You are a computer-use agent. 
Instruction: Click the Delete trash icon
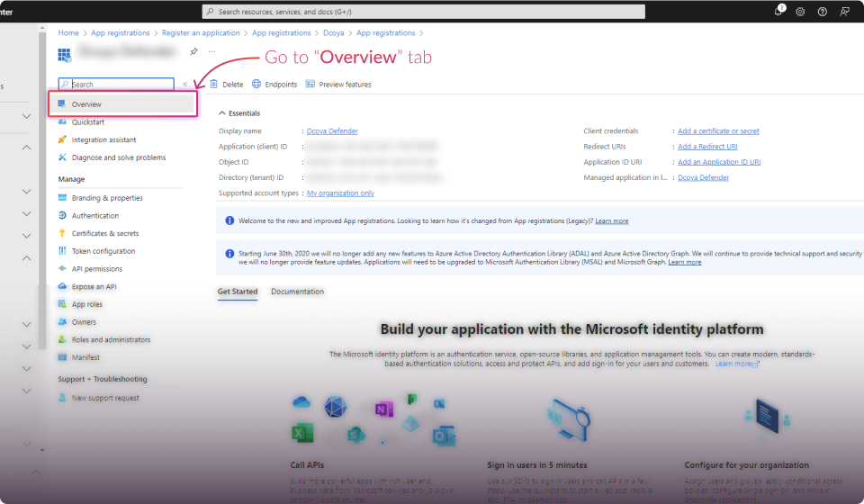click(214, 85)
